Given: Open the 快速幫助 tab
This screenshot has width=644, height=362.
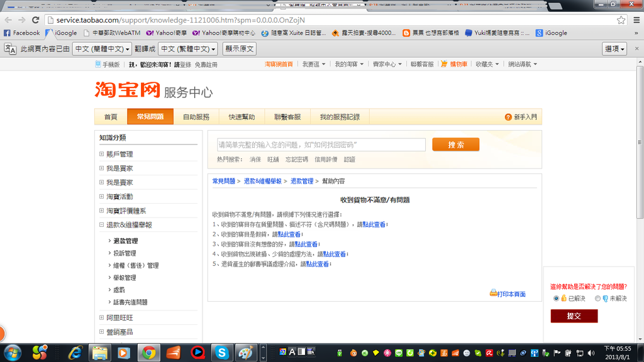Looking at the screenshot, I should [242, 116].
